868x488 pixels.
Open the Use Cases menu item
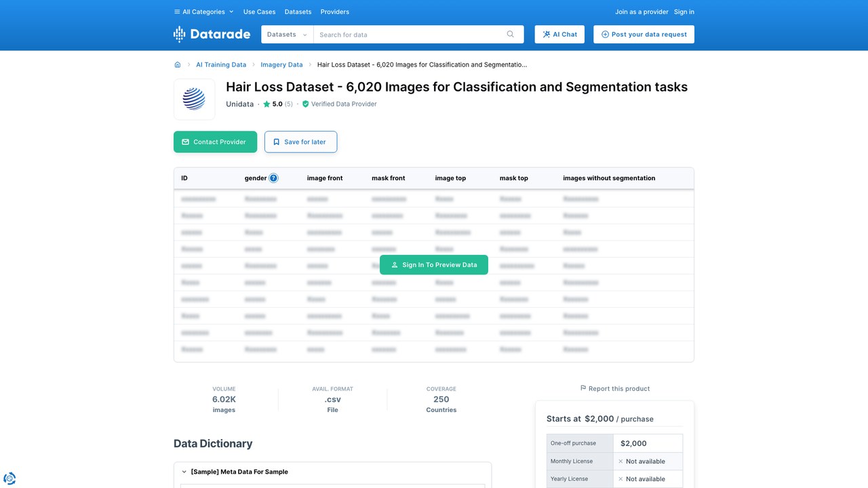(x=259, y=12)
